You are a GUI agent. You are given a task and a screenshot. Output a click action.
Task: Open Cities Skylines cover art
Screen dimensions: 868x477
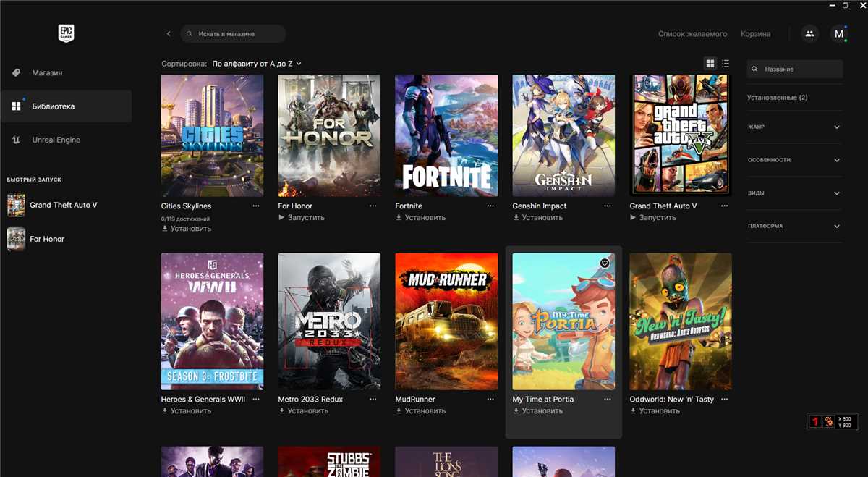(x=213, y=136)
